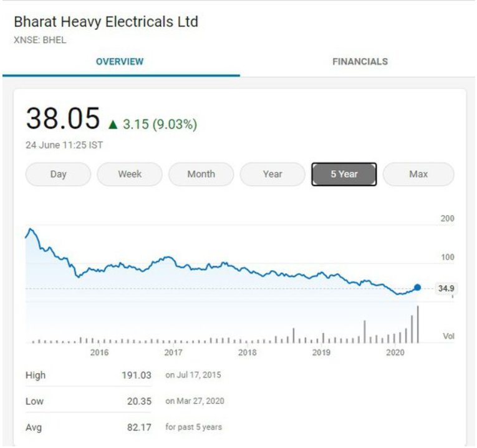Switch to the Financials tab
Screen dimensions: 477x448
(x=360, y=62)
